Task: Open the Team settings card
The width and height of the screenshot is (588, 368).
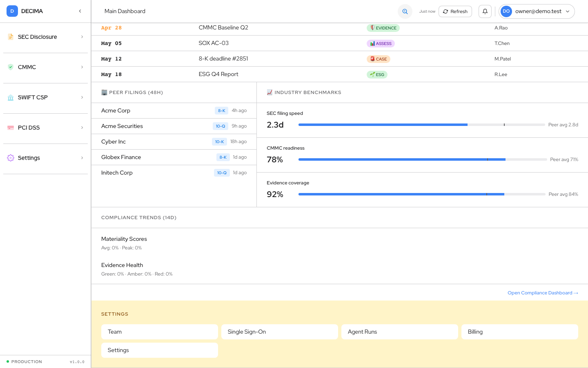Action: (x=160, y=332)
